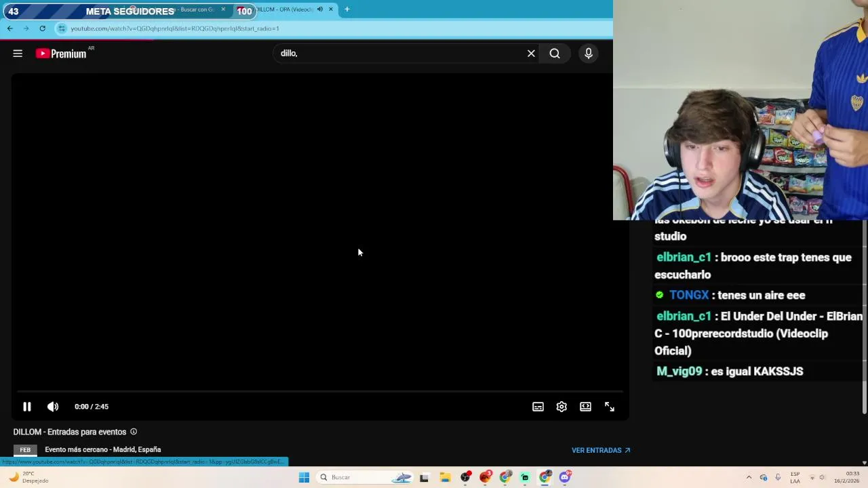Open Discord from the taskbar
The image size is (868, 488).
(566, 477)
